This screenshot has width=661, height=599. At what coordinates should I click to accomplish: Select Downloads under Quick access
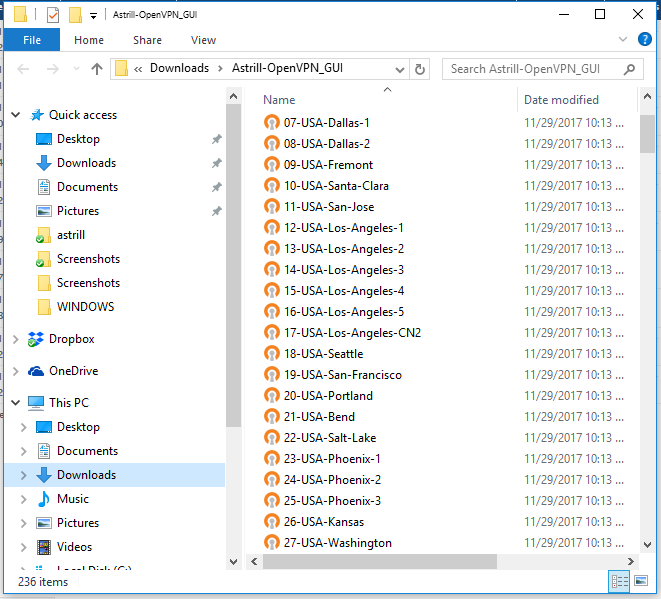(x=86, y=163)
